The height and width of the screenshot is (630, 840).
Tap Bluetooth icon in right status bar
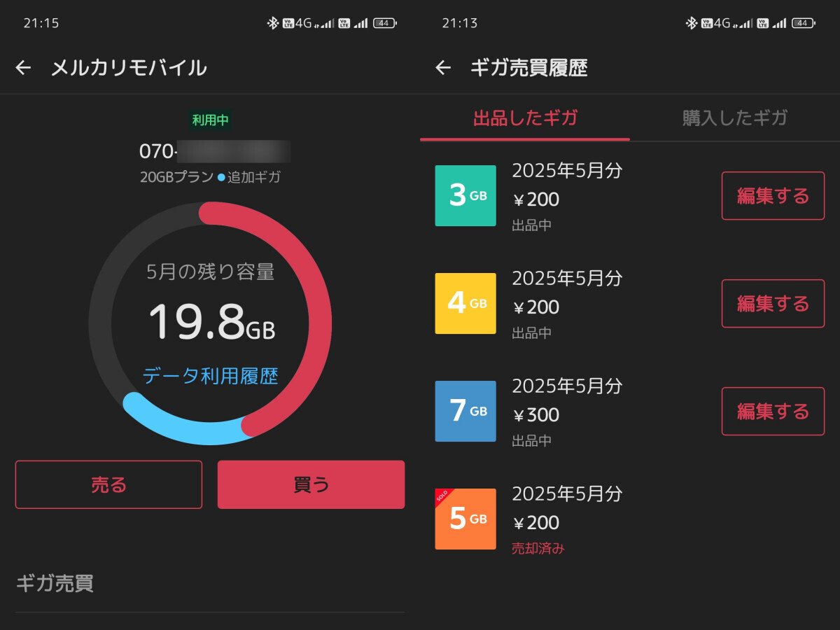point(691,23)
